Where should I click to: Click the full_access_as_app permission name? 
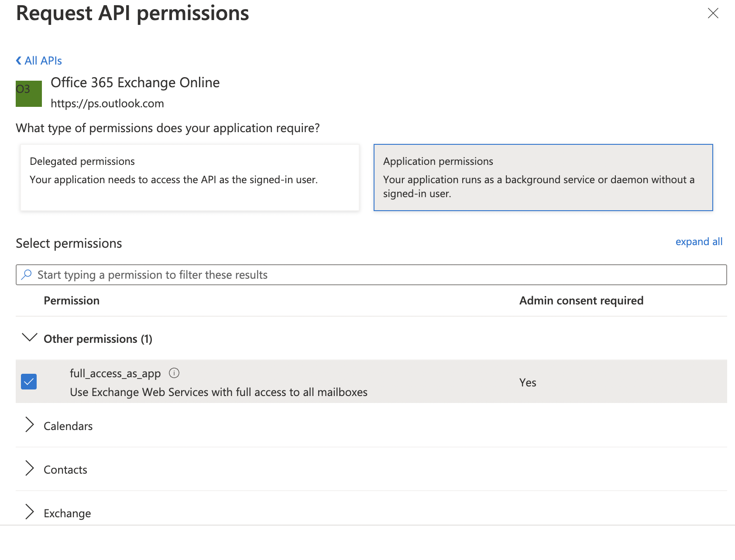click(115, 373)
